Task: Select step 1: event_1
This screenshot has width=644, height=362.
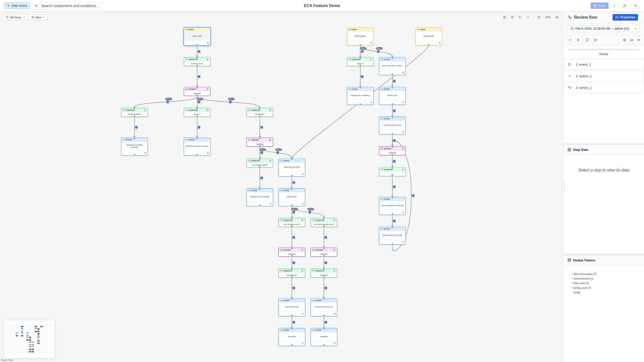Action: [x=604, y=65]
